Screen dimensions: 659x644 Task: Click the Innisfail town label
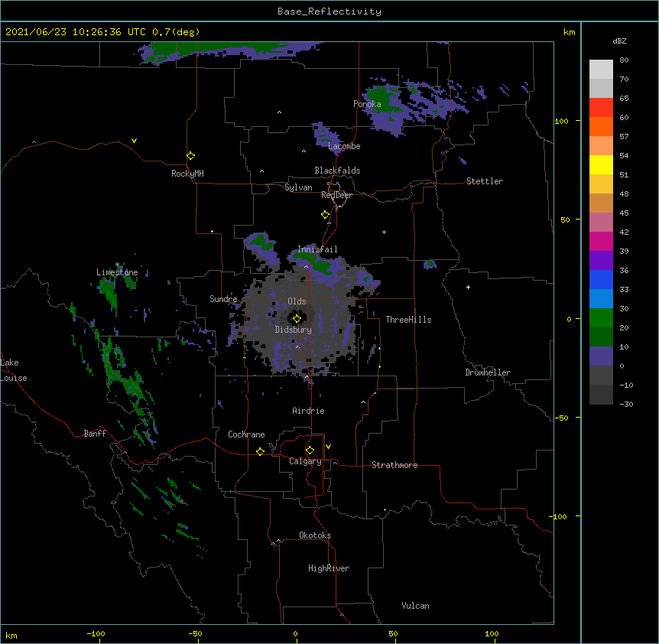[317, 249]
